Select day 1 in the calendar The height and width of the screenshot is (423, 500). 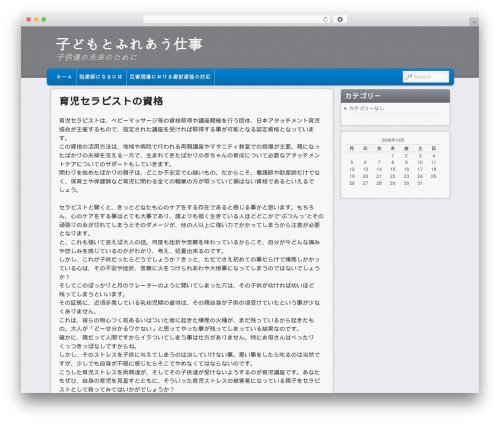pos(393,156)
